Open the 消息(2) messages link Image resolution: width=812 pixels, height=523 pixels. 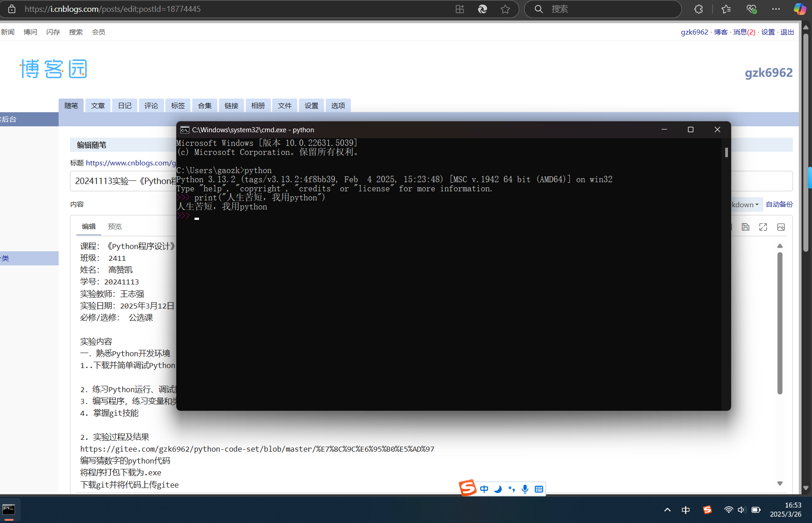(744, 32)
